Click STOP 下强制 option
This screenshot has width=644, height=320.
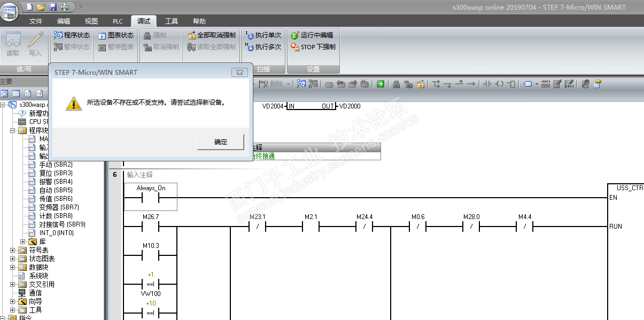313,47
